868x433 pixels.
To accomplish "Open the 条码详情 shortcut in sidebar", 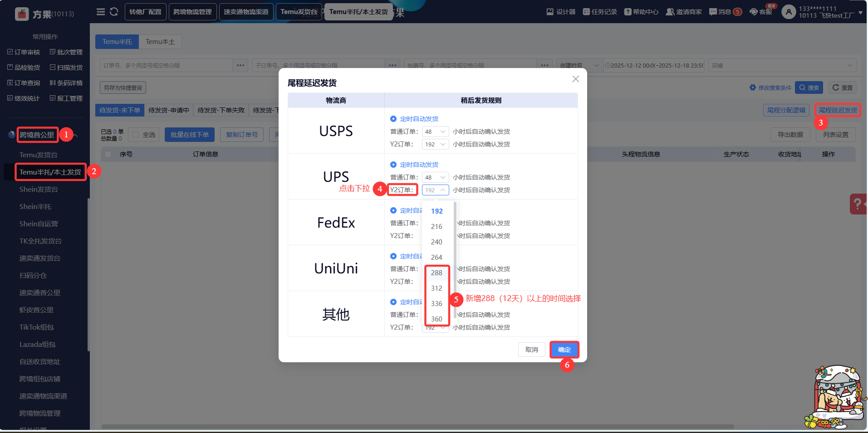I will click(x=66, y=83).
